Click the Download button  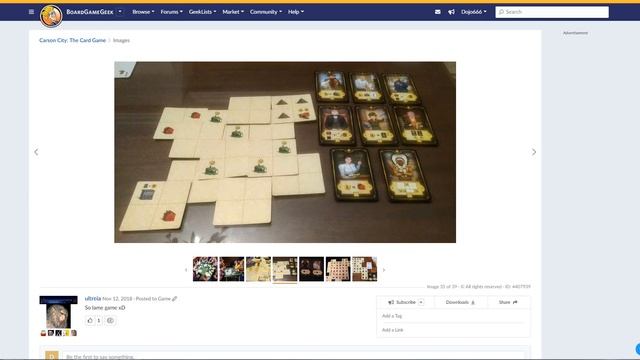(x=460, y=302)
